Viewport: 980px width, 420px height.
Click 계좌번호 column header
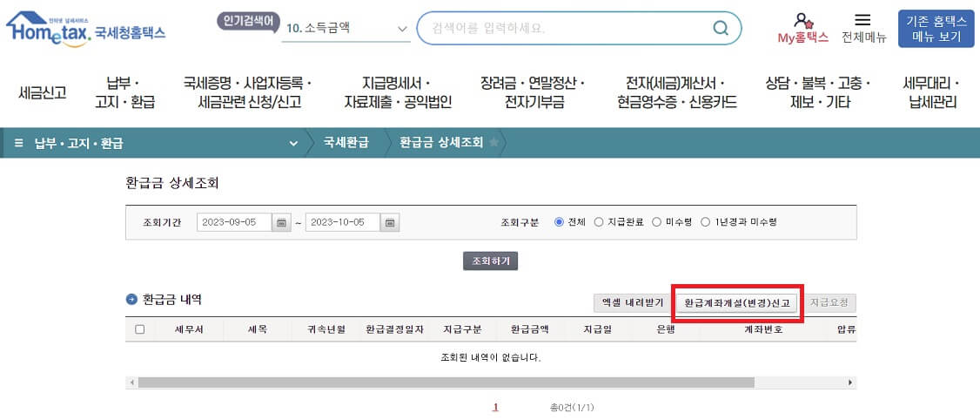[763, 329]
